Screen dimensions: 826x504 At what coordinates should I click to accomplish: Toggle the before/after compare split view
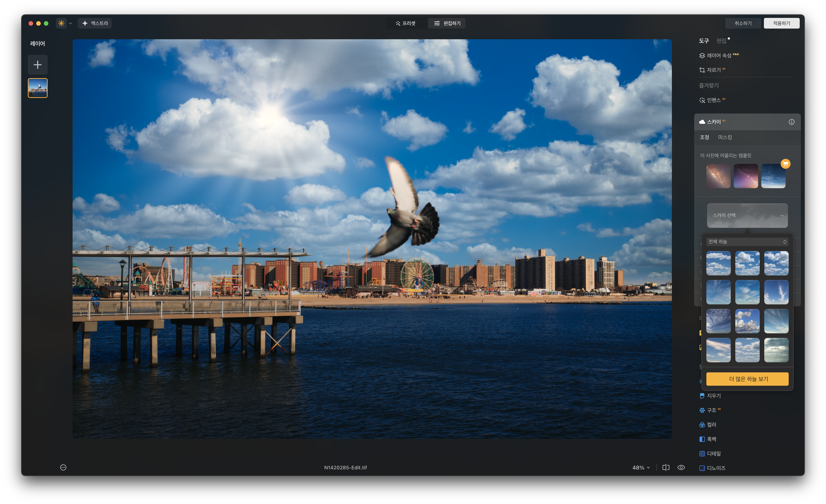point(666,467)
